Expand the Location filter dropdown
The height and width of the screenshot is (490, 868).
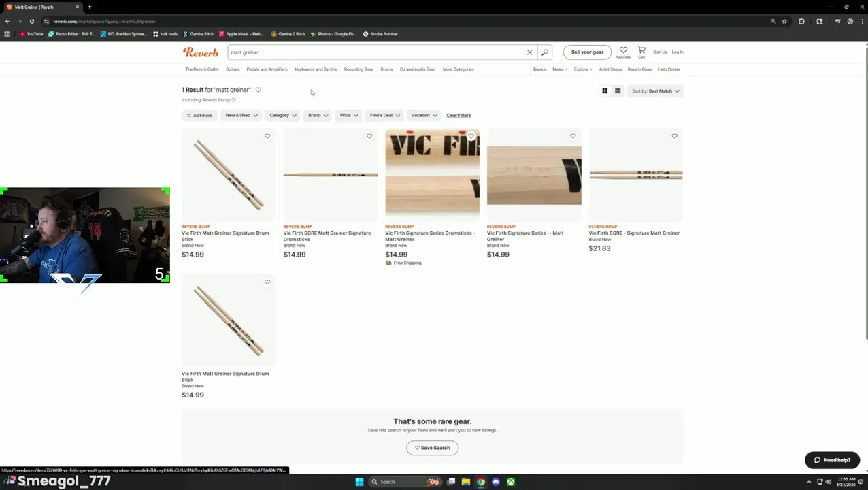(424, 115)
